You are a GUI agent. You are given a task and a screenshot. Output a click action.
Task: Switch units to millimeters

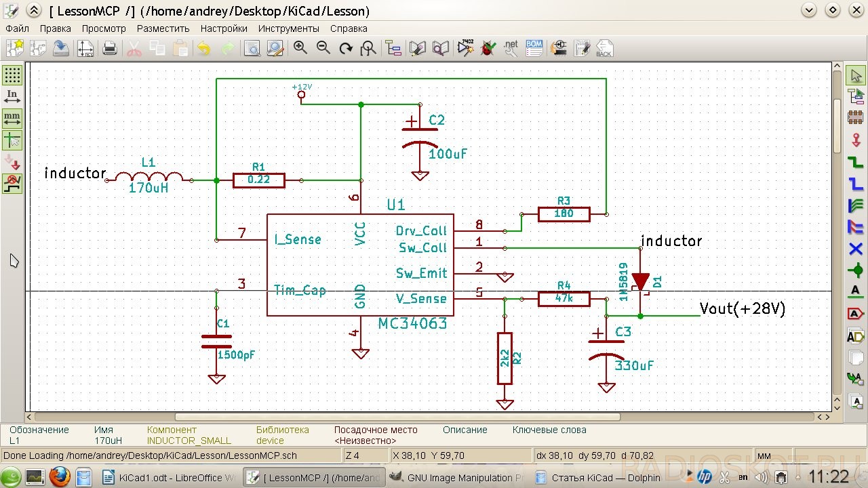12,118
